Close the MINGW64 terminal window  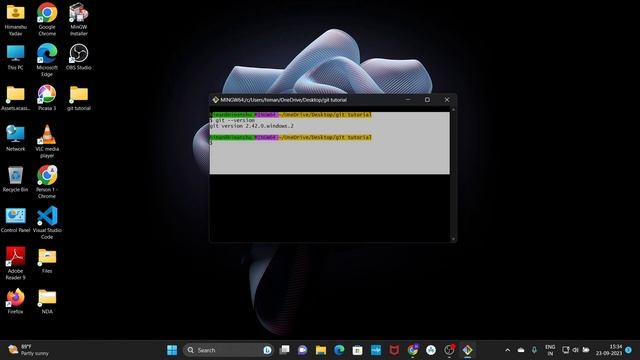(x=447, y=100)
